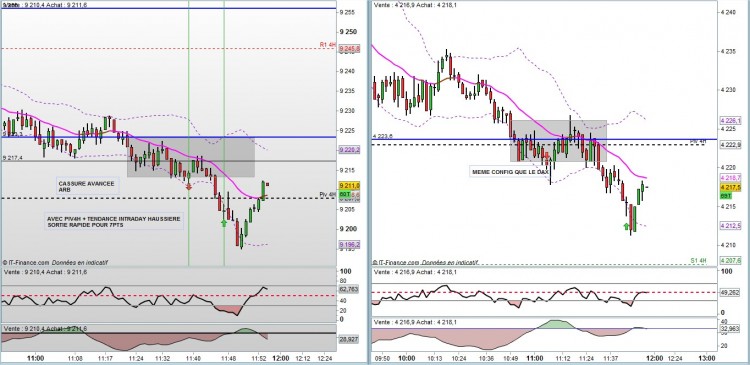Click the green 60T badge on left chart

point(344,194)
